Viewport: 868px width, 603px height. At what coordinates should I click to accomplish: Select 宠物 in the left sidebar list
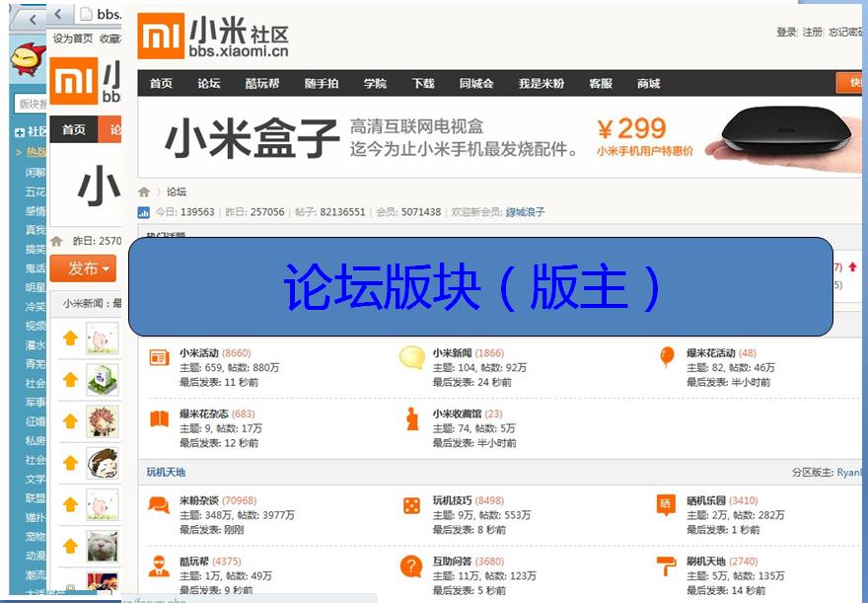point(36,537)
